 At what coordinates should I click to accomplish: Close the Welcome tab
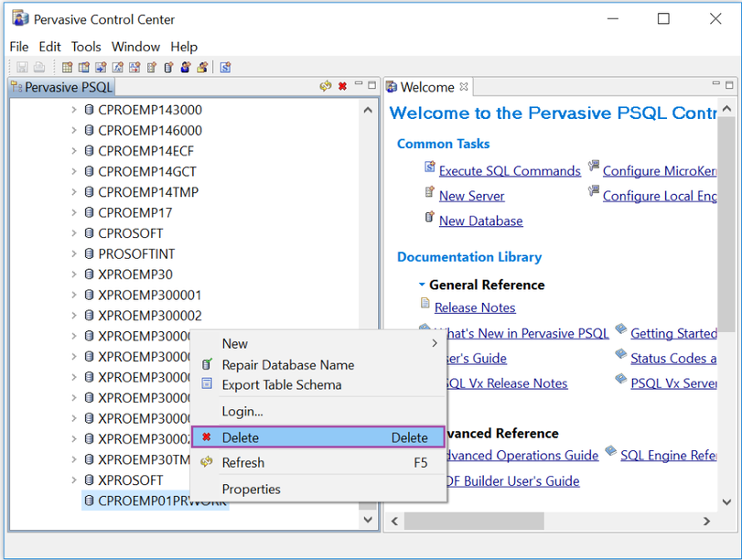(x=464, y=87)
